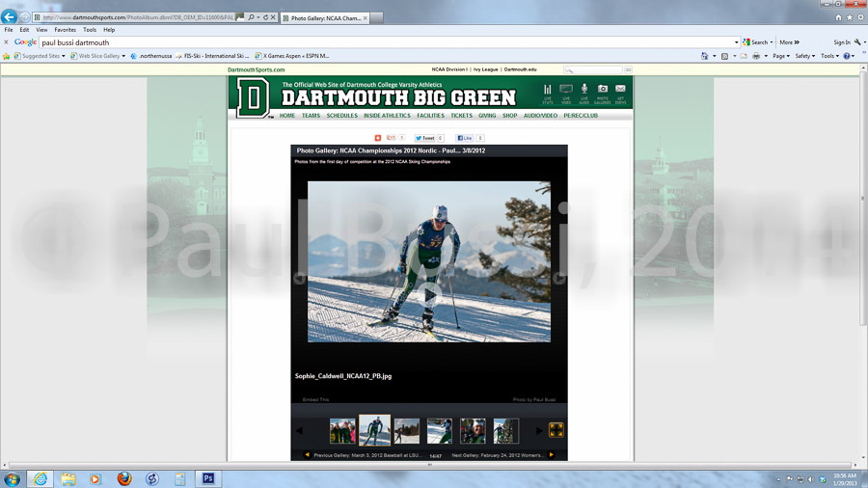The image size is (868, 488).
Task: Click the command bar Home page icon
Action: tap(705, 56)
